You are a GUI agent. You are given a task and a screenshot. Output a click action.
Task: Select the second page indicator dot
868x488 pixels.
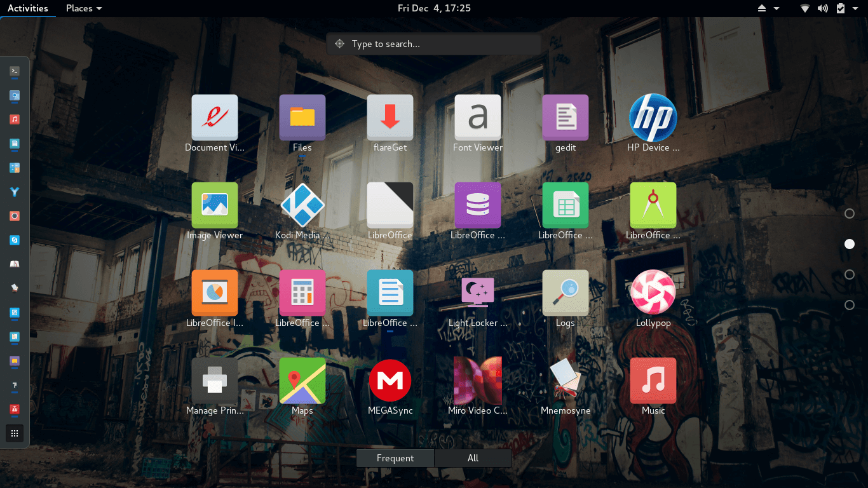click(x=850, y=244)
